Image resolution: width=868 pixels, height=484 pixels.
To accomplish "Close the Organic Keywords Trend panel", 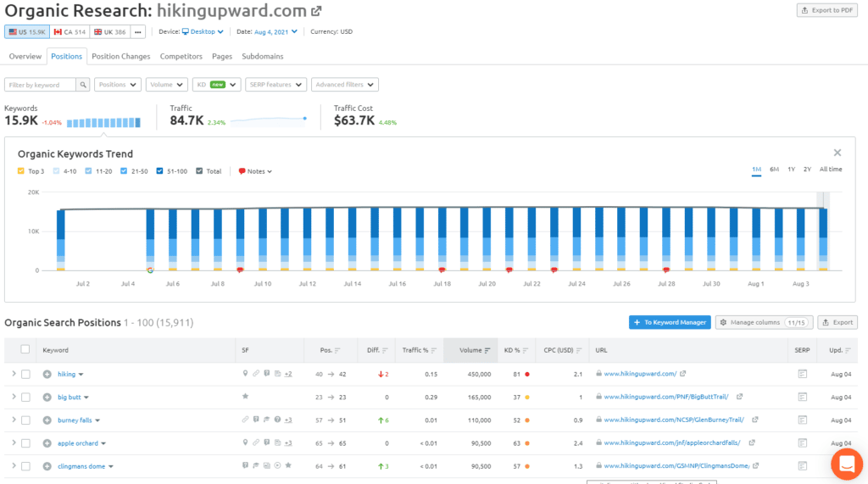I will tap(837, 153).
